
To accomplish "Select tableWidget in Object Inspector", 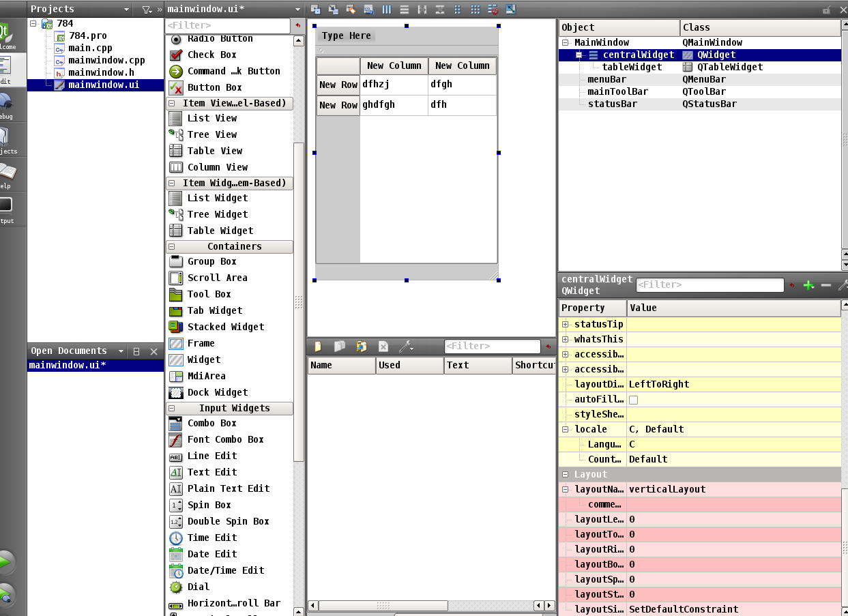I will click(x=632, y=67).
